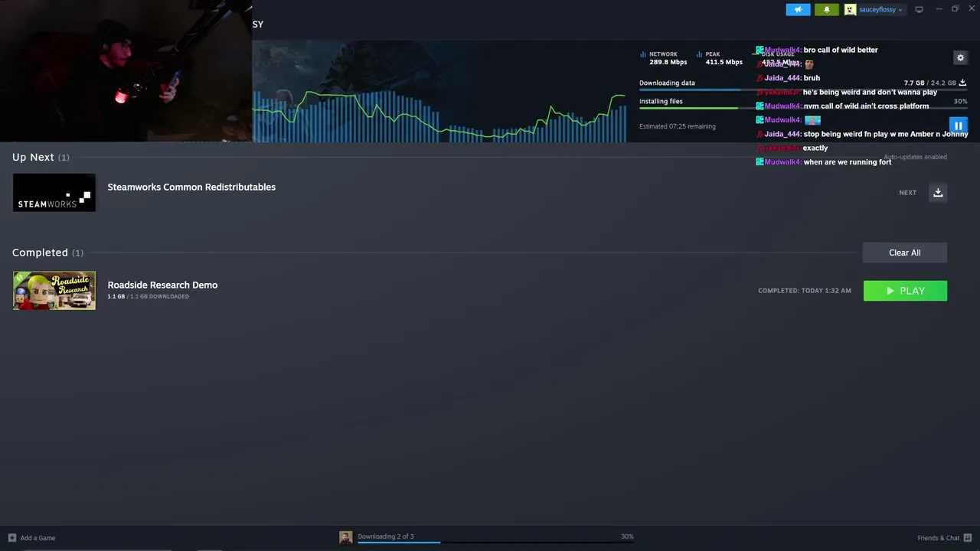Screen dimensions: 980x551
Task: Open Roadside Research Demo thumbnail
Action: [54, 291]
